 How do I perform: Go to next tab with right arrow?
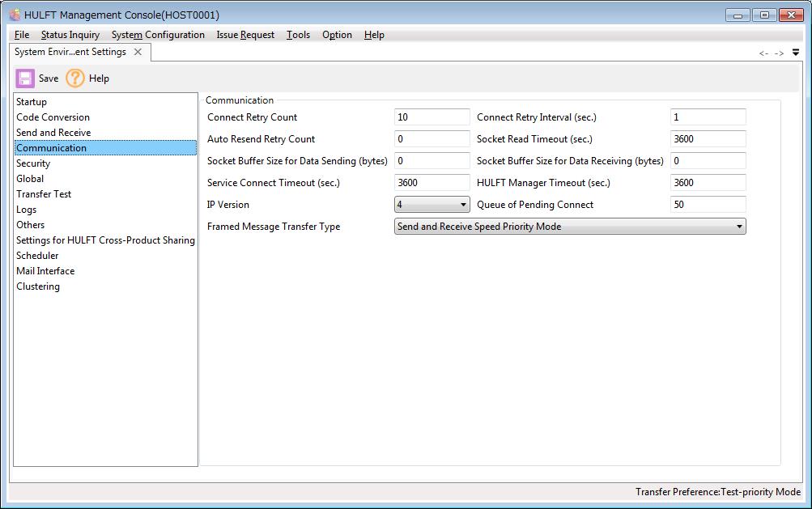[779, 53]
